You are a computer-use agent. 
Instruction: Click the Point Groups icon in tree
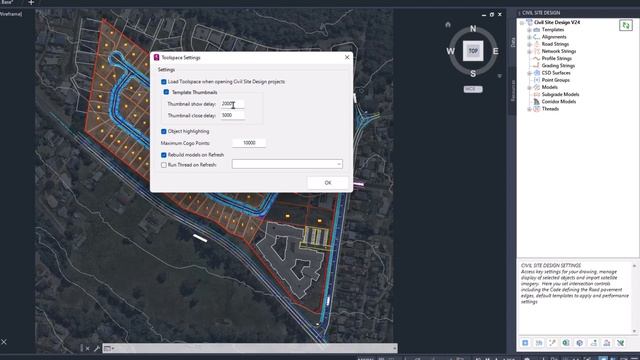click(x=537, y=80)
